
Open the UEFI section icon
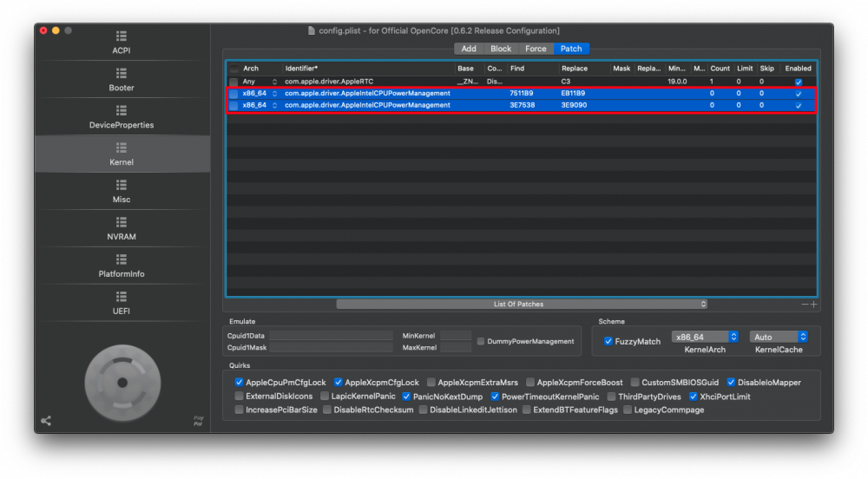[x=122, y=296]
